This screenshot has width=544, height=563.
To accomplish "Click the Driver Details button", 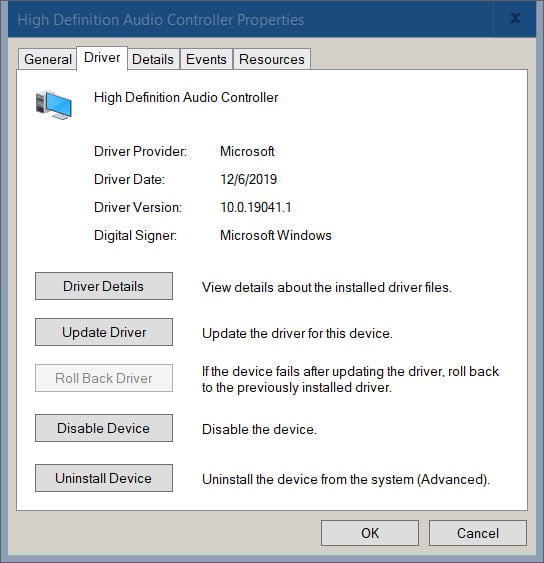I will [104, 286].
